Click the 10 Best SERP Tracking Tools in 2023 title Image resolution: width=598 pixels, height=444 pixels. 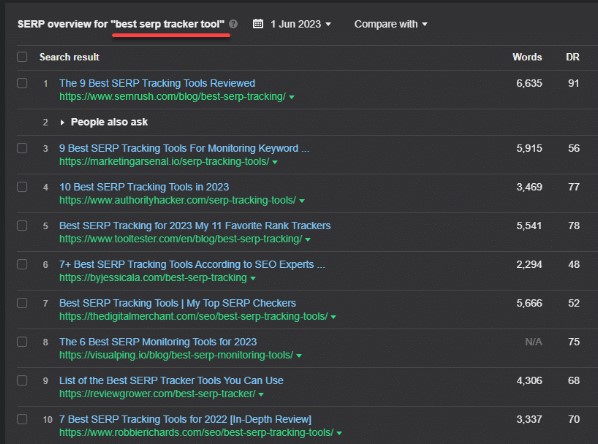point(144,187)
